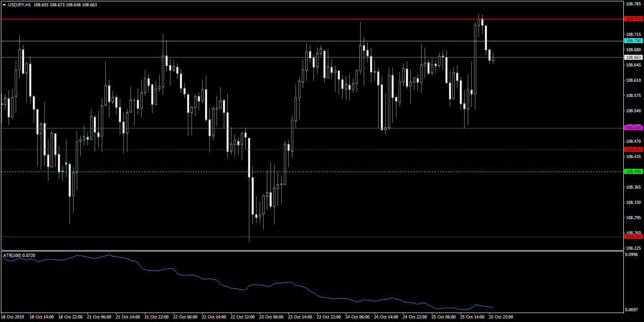Select the magenta 108.500 level label
Screen dimensions: 644x322
pyautogui.click(x=634, y=128)
